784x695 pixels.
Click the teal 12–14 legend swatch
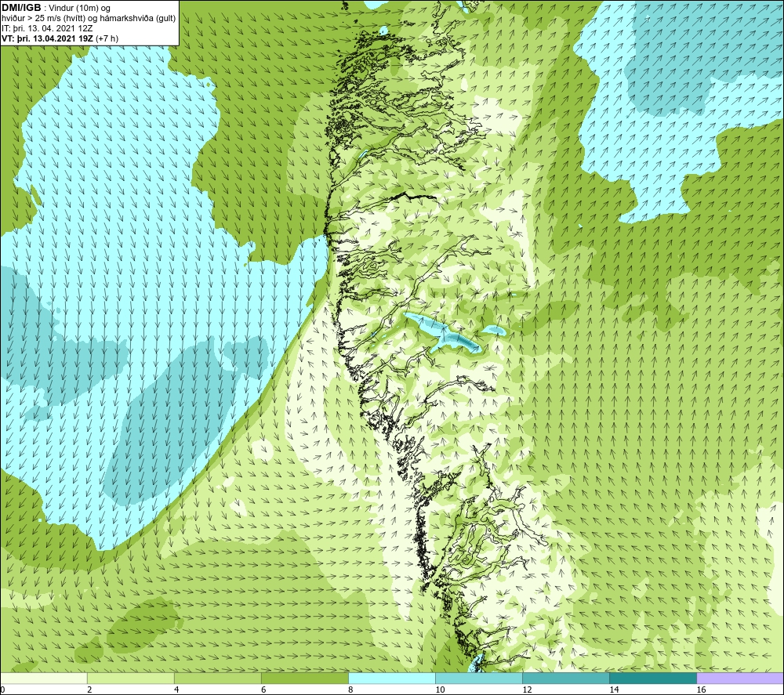pos(566,679)
